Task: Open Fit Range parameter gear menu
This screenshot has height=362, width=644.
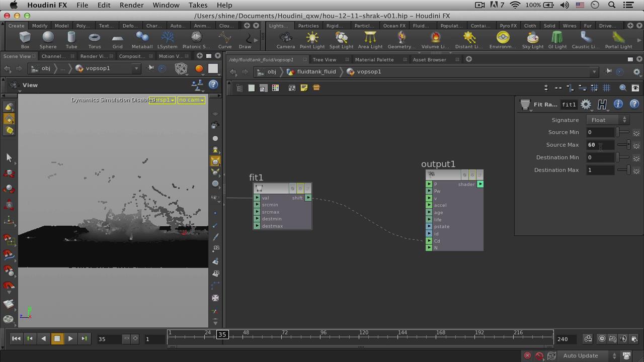Action: pyautogui.click(x=586, y=104)
